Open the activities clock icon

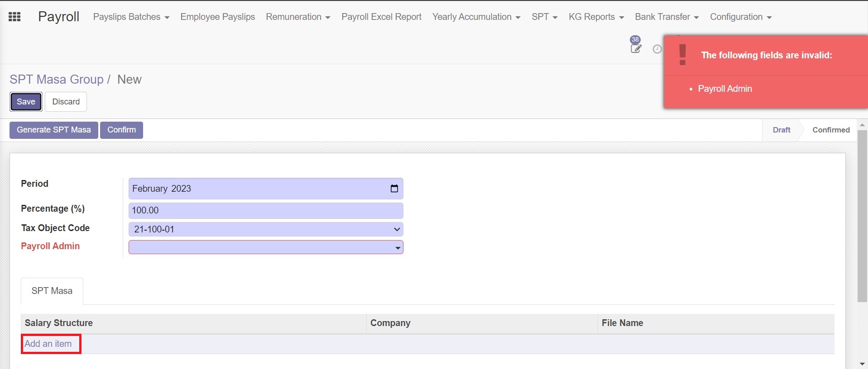click(657, 49)
